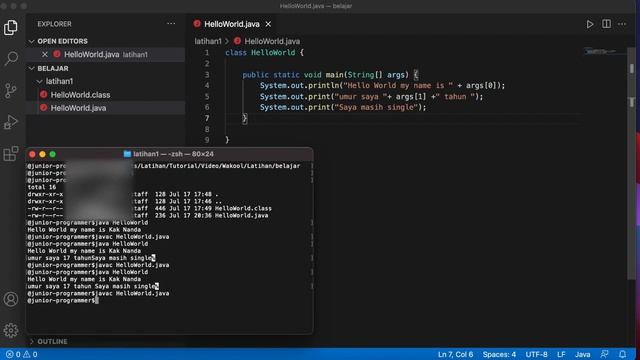This screenshot has width=640, height=360.
Task: Open the Source Control view
Action: (11, 90)
